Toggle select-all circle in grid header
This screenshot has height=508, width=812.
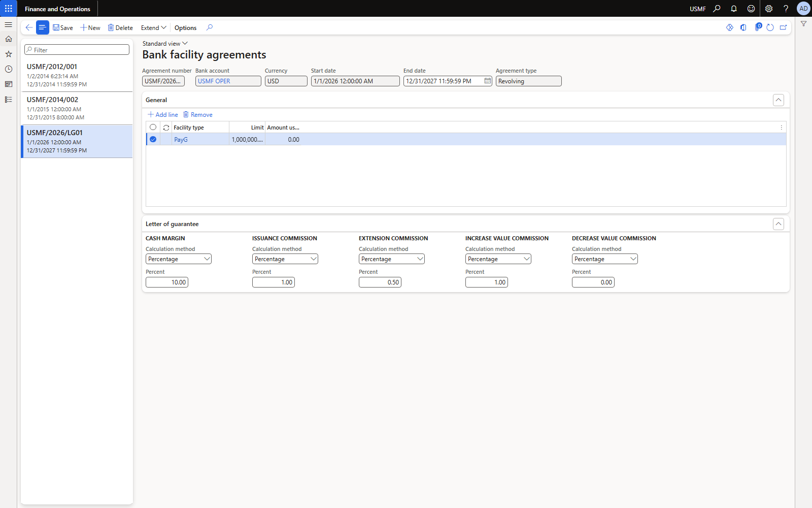point(153,127)
